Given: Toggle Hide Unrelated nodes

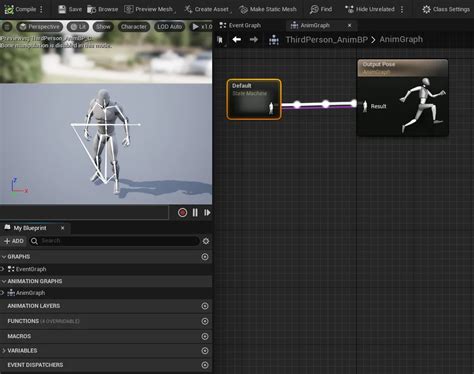Looking at the screenshot, I should 370,9.
